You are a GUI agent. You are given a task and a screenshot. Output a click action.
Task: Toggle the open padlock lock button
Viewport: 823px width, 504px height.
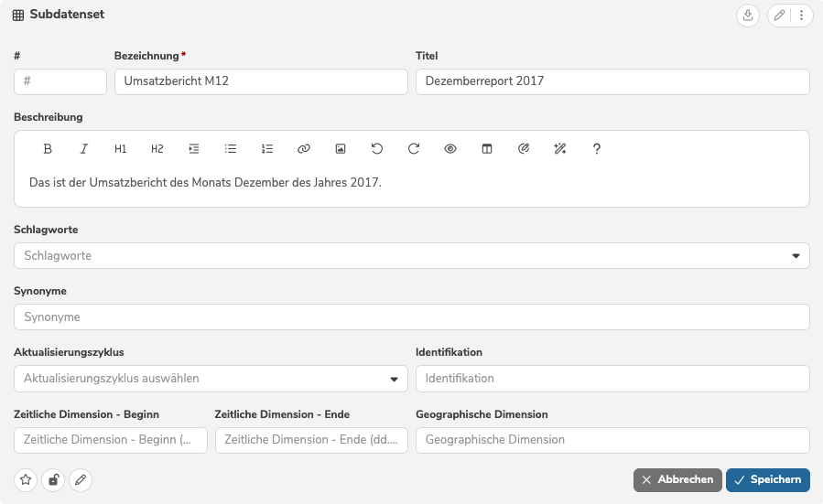(53, 479)
